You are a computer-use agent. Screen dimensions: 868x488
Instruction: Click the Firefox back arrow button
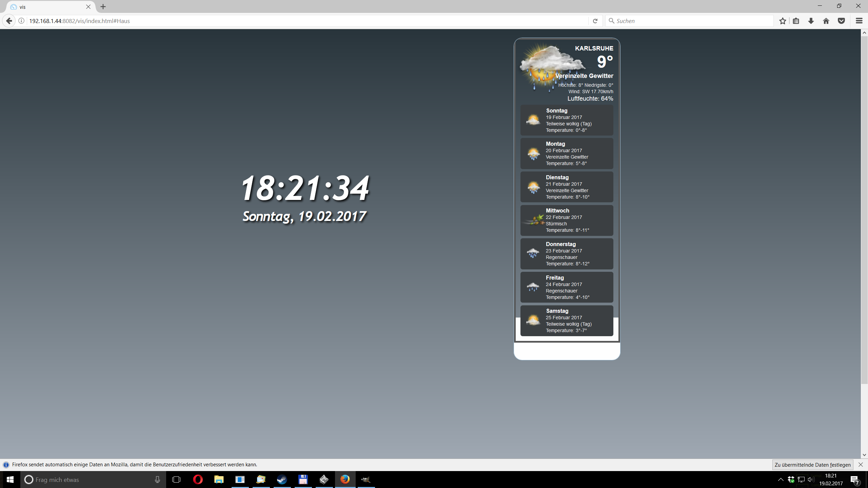pyautogui.click(x=9, y=21)
